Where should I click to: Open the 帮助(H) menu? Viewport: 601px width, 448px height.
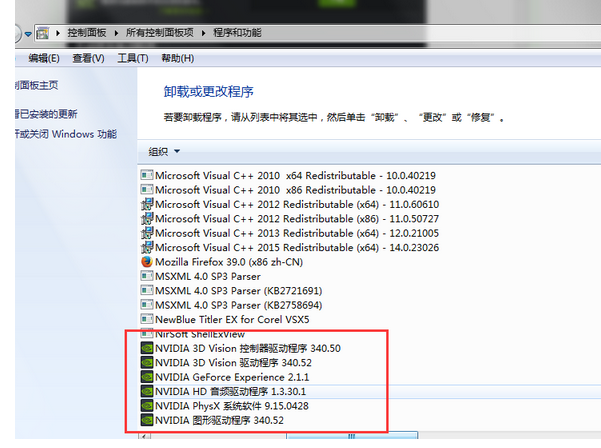tap(177, 58)
